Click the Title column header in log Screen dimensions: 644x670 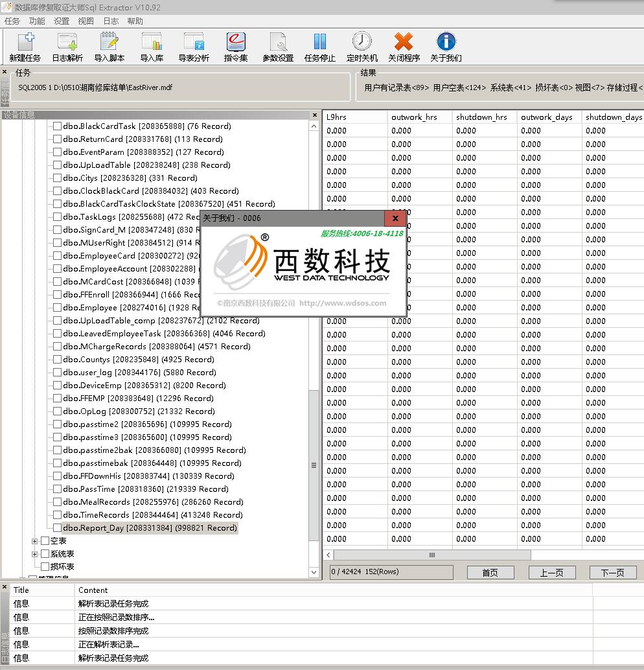coord(42,590)
